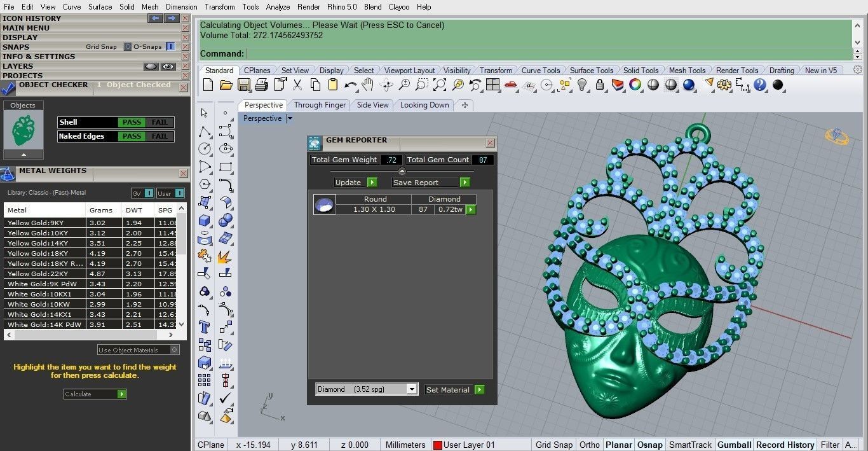868x451 pixels.
Task: Toggle the User switch in Metal Weights
Action: point(180,193)
